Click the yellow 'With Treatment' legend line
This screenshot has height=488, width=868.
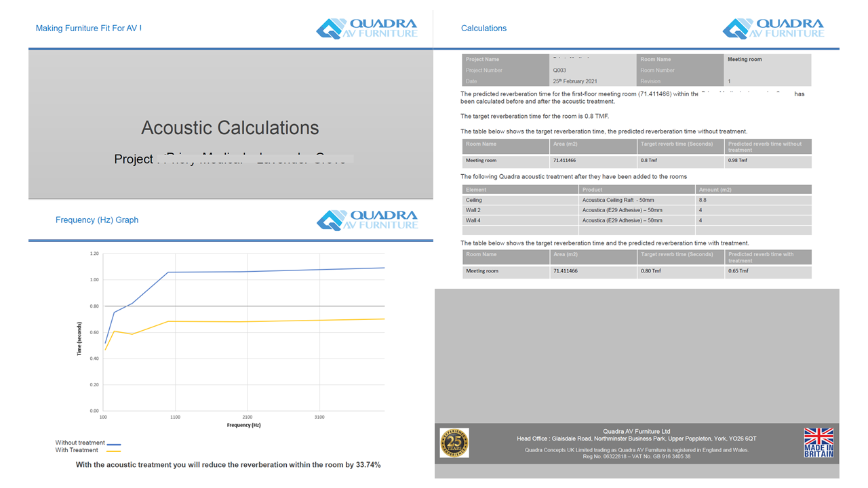pyautogui.click(x=113, y=451)
